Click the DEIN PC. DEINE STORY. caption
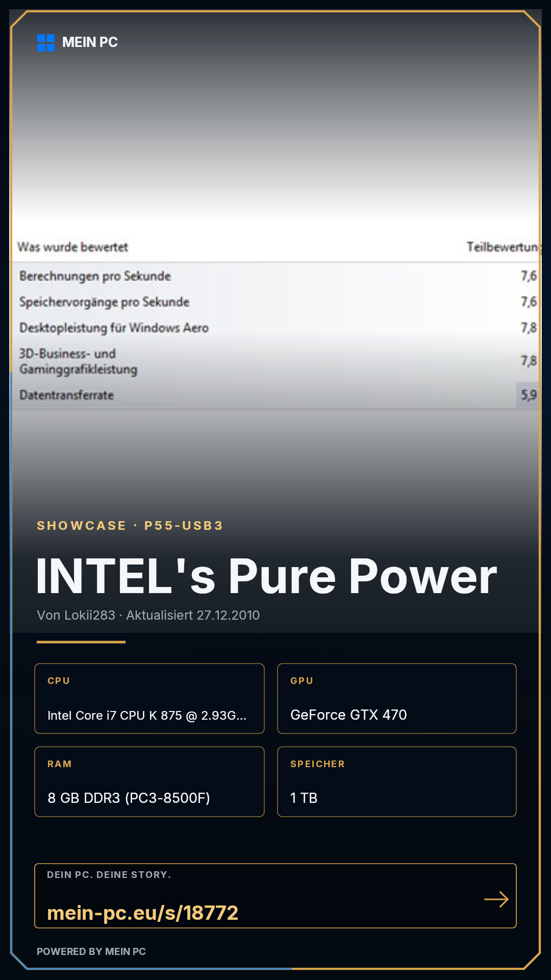 109,875
